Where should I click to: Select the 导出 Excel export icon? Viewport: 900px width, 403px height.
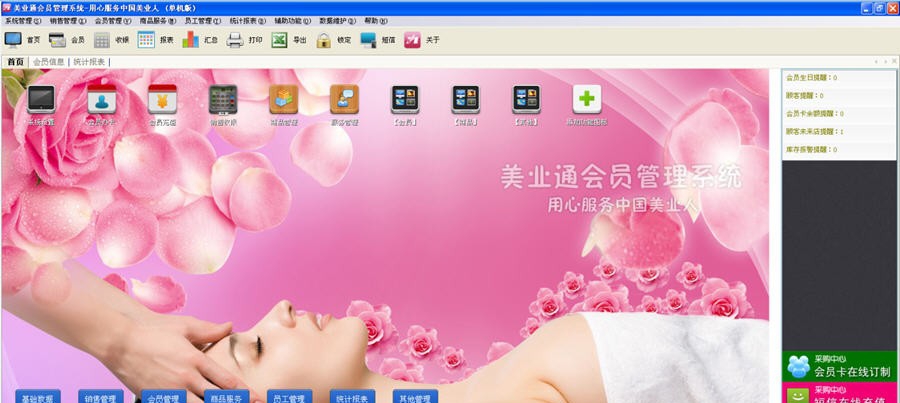pyautogui.click(x=279, y=40)
